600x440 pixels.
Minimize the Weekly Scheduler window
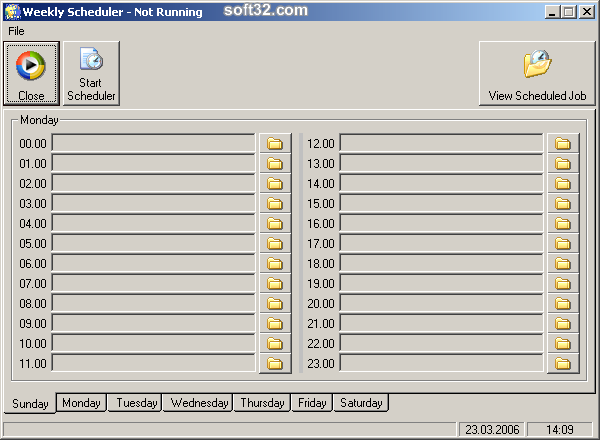pos(552,12)
